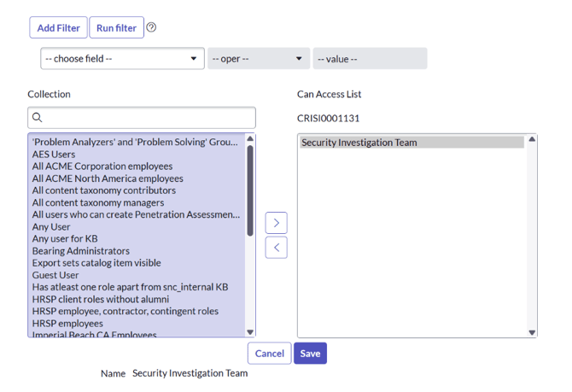Move selection right with arrow button
572x392 pixels.
pyautogui.click(x=276, y=223)
